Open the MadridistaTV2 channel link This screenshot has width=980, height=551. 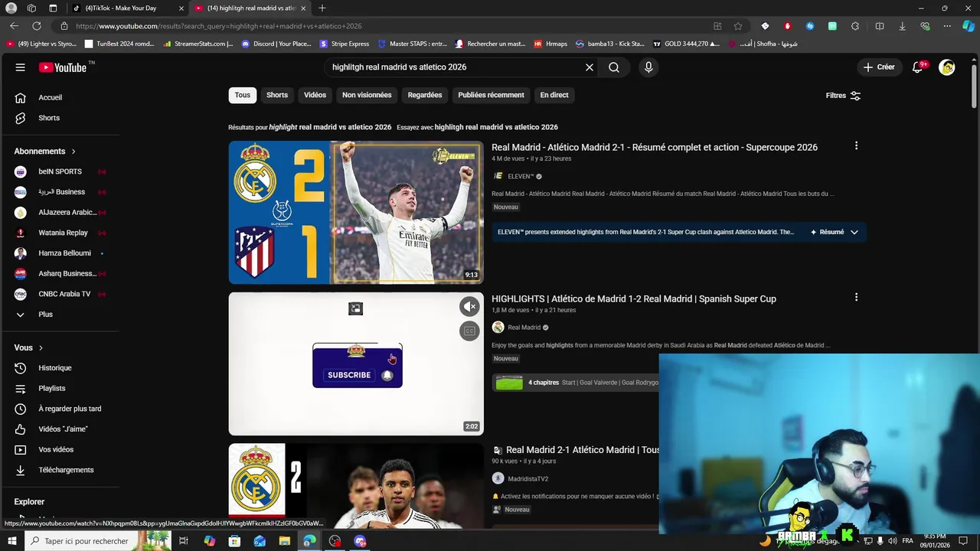pos(528,479)
